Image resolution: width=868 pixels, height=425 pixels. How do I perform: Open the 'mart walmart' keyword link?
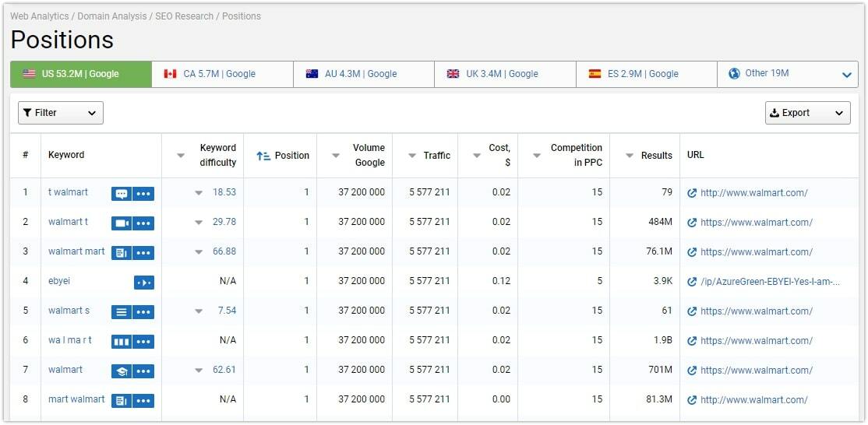76,399
